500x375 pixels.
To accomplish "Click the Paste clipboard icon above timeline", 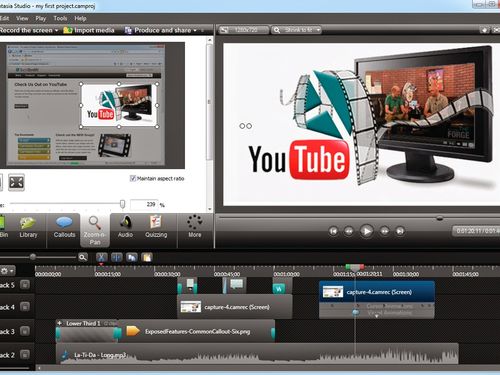I will (x=147, y=257).
